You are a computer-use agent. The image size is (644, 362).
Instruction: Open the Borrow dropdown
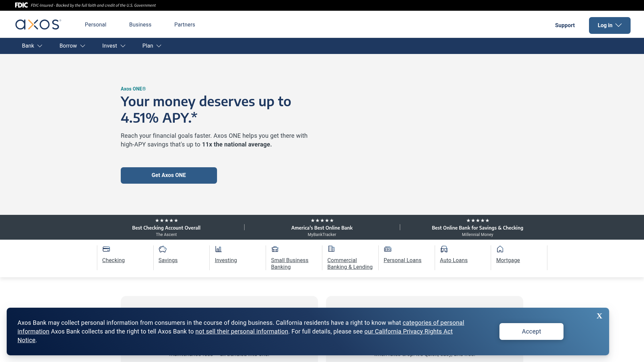pos(72,46)
